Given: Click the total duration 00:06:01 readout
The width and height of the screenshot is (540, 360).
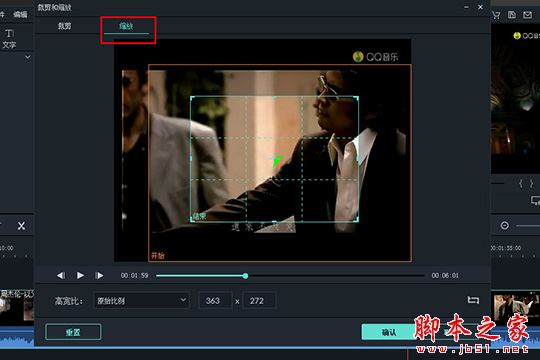Looking at the screenshot, I should [x=445, y=276].
